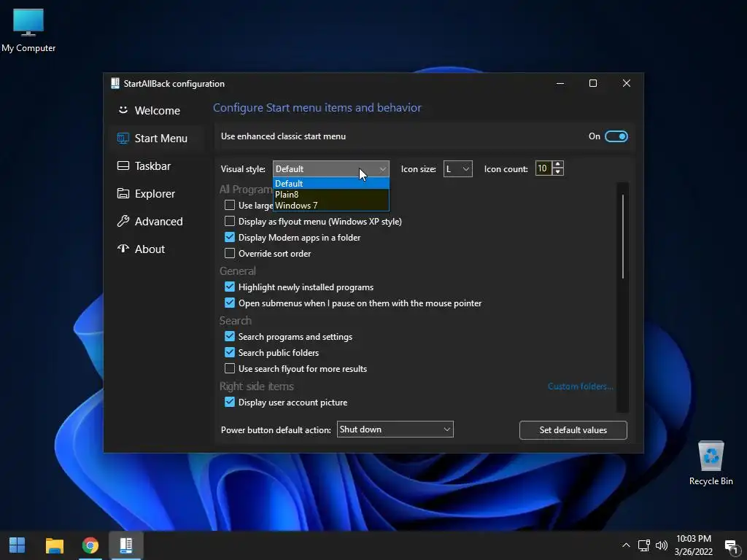Open Power button default action dropdown

(x=395, y=429)
